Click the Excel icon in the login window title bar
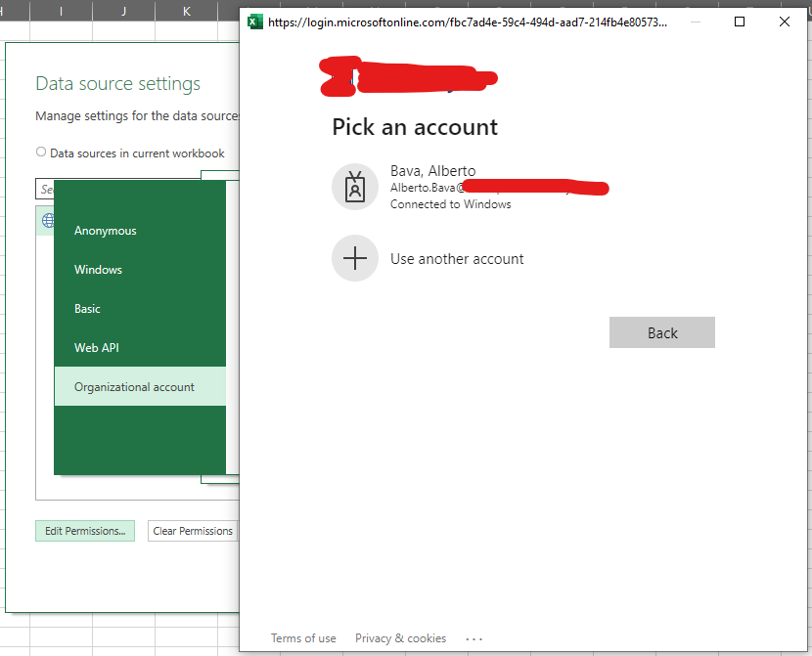Image resolution: width=812 pixels, height=656 pixels. click(255, 22)
